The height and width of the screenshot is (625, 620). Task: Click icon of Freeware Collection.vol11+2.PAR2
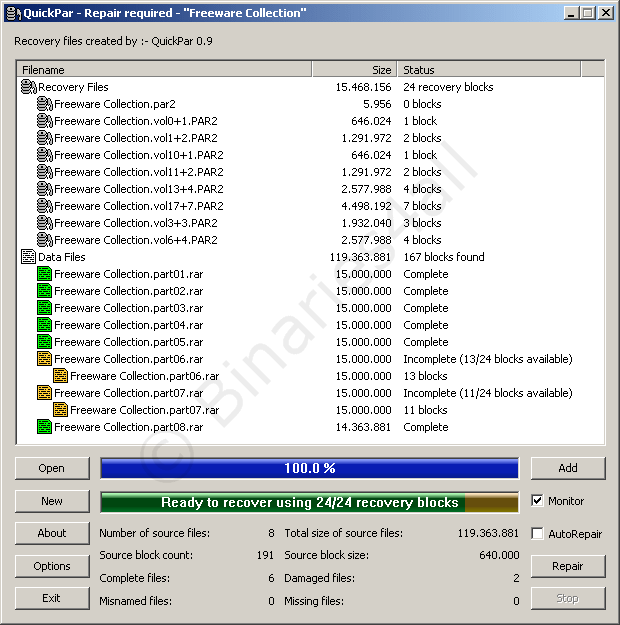[44, 172]
